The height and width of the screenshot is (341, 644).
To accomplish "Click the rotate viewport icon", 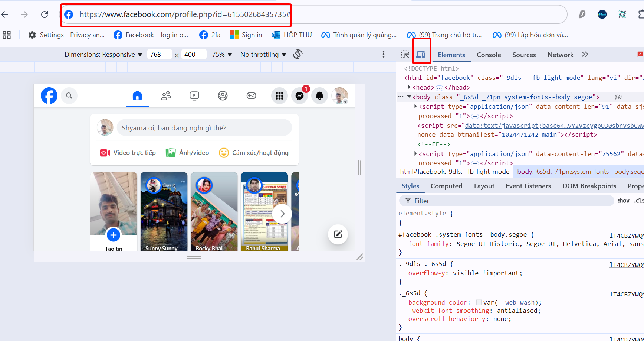I will click(298, 55).
